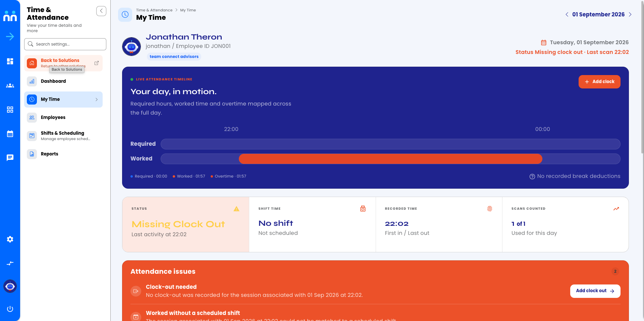
Task: Click the orange Worked timeline bar
Action: 390,159
